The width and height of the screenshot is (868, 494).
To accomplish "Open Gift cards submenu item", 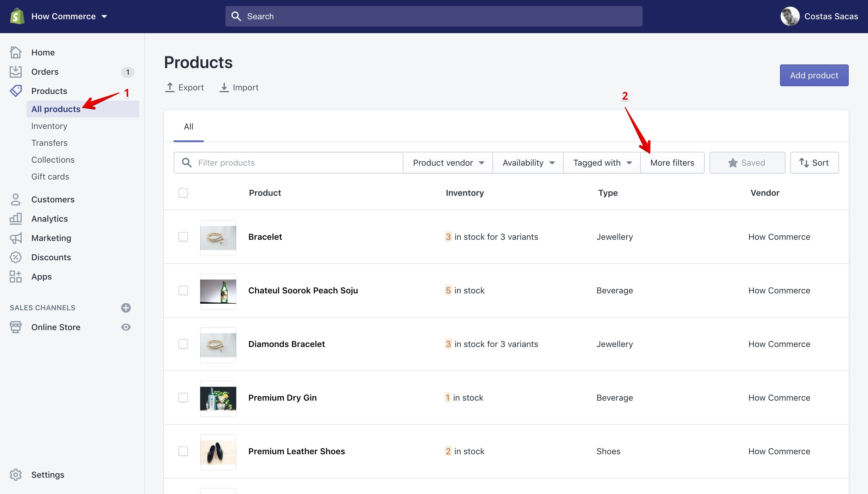I will pyautogui.click(x=50, y=177).
